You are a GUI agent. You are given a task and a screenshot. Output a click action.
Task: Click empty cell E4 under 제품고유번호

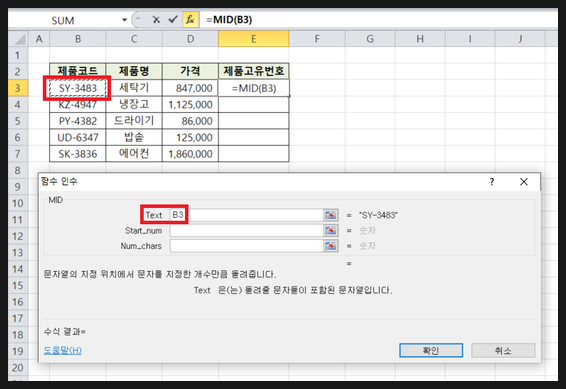coord(254,105)
